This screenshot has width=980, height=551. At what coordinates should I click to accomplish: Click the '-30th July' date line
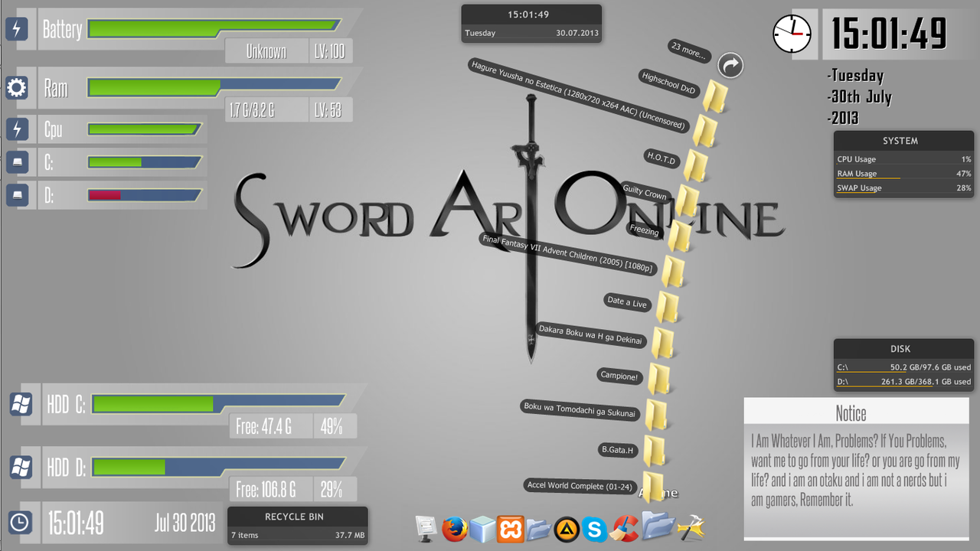859,97
